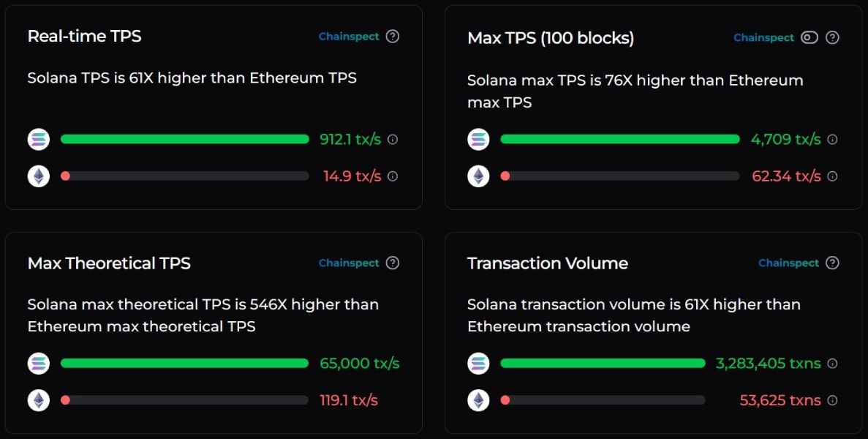The height and width of the screenshot is (439, 868).
Task: Open Chainspect link in Max TPS card
Action: click(x=763, y=37)
